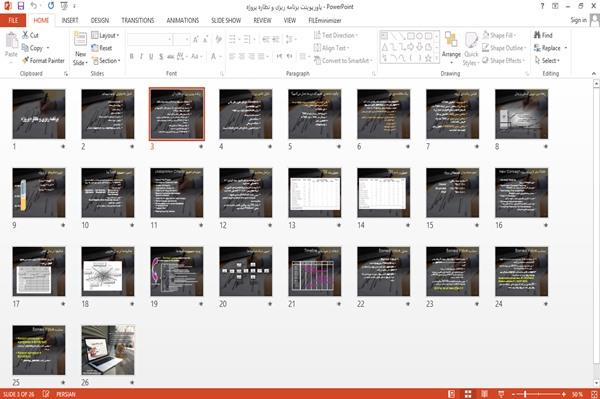Toggle Bold formatting
Viewport: 600px width, 399px height.
(x=132, y=57)
